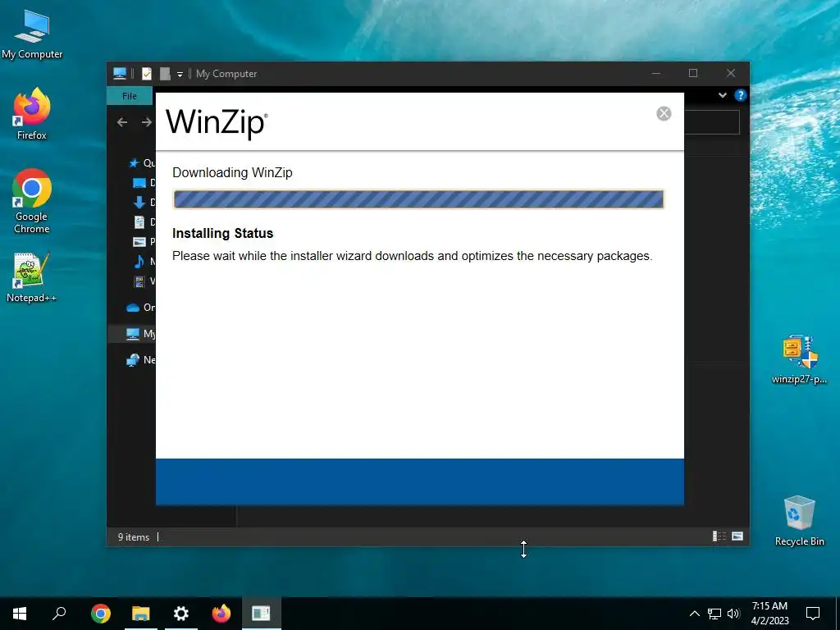This screenshot has height=630, width=840.
Task: Select Notepad++ desktop shortcut
Action: pos(32,278)
